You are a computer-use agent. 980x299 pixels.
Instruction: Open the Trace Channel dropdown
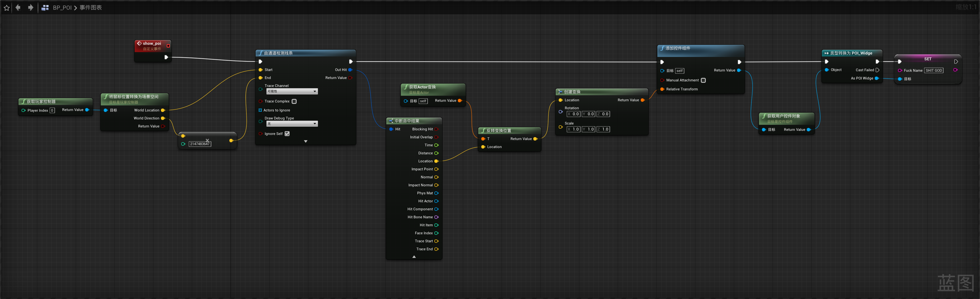click(292, 91)
